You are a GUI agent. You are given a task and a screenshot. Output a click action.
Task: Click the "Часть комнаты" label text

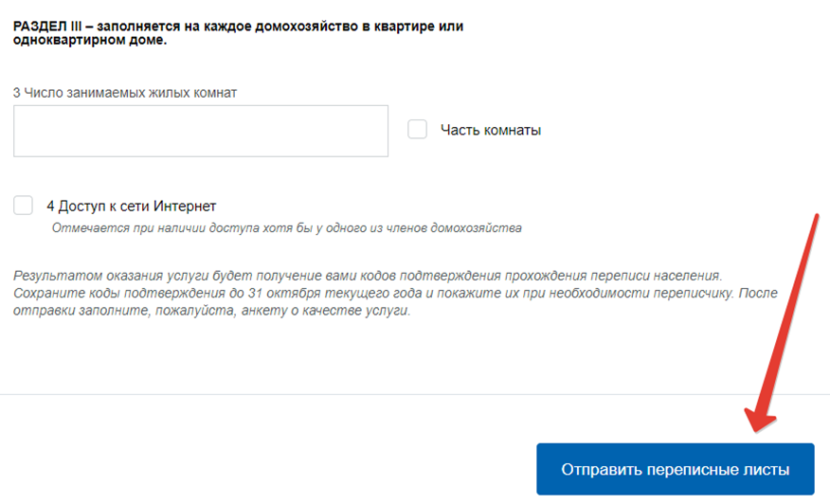click(491, 131)
